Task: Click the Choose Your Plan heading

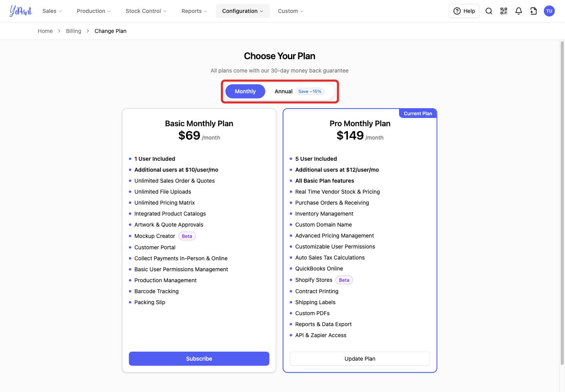Action: click(x=279, y=56)
